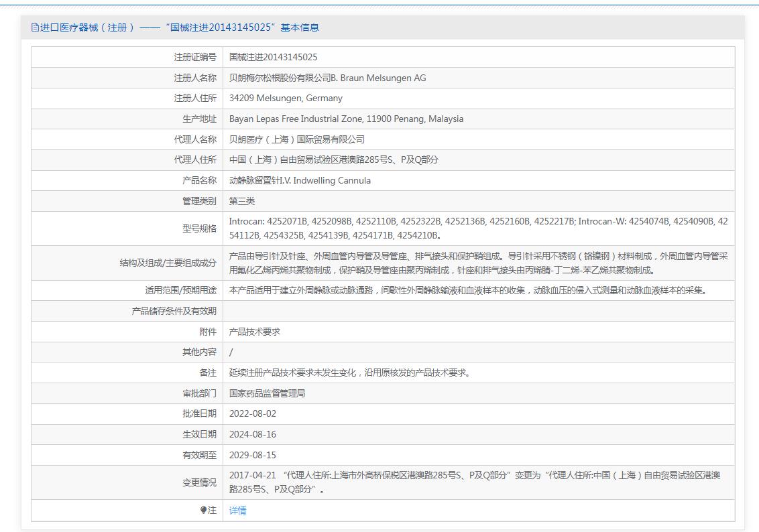The width and height of the screenshot is (759, 532).
Task: Select agent name 贝朗医疗（上海）国际贸易有限公司
Action: 297,139
